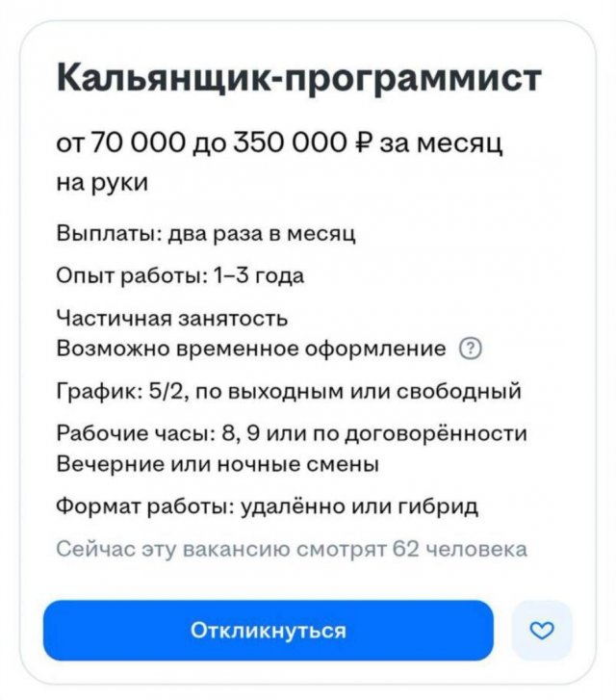
Task: Click 'Возможно временное оформление' text
Action: coord(252,348)
